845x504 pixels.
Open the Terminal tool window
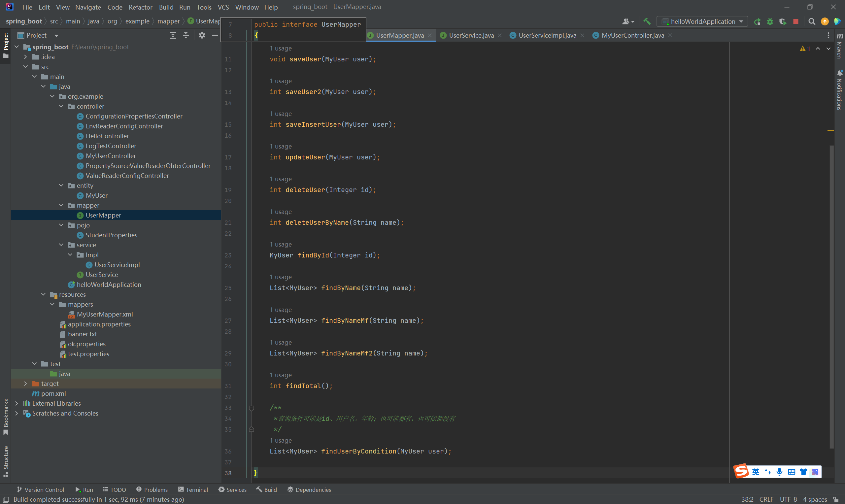[x=193, y=489]
